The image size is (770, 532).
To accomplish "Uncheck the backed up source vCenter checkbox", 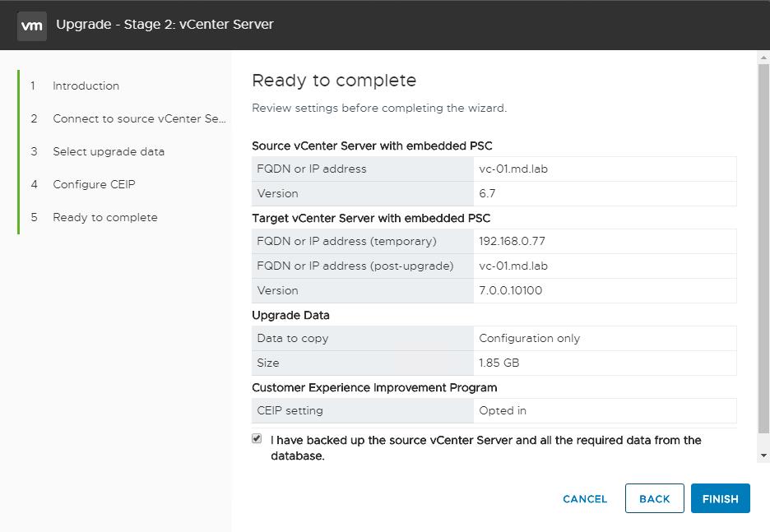I will coord(257,438).
